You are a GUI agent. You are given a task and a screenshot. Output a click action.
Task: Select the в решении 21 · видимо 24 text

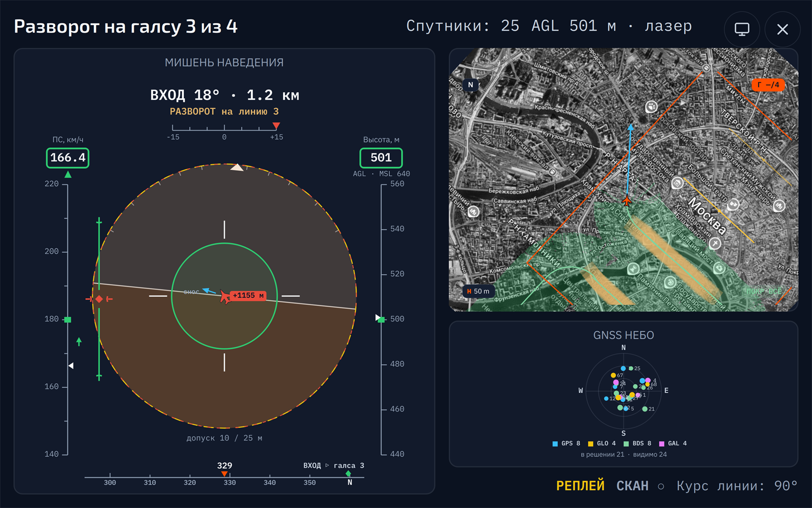[624, 455]
